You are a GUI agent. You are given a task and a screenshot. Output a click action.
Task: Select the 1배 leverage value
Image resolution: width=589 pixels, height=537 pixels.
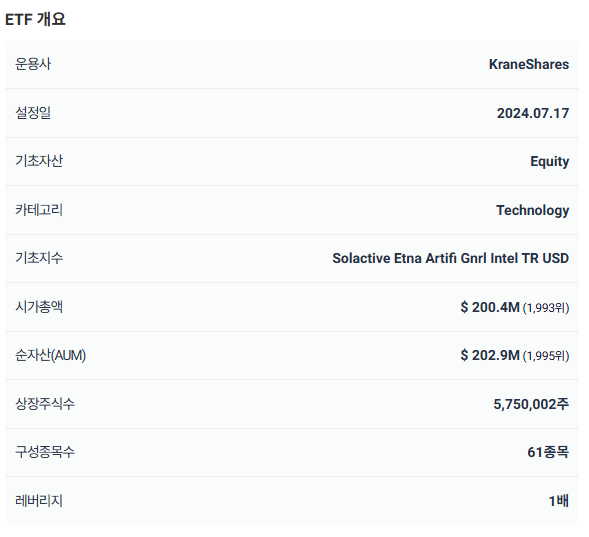559,501
